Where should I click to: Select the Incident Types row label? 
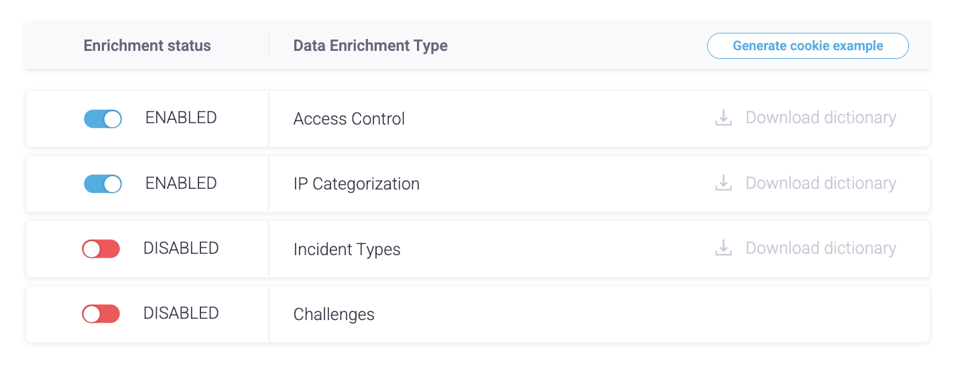[x=347, y=250]
